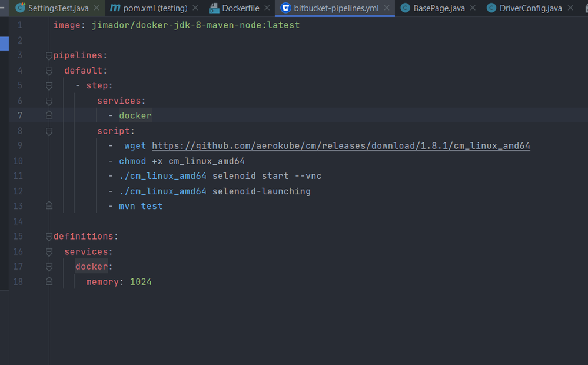This screenshot has height=365, width=588.
Task: Collapse the docker block on line 17
Action: click(49, 267)
